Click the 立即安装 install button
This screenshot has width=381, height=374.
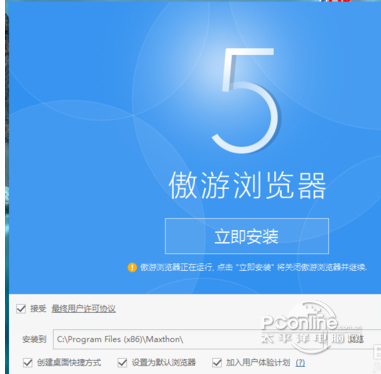click(247, 236)
